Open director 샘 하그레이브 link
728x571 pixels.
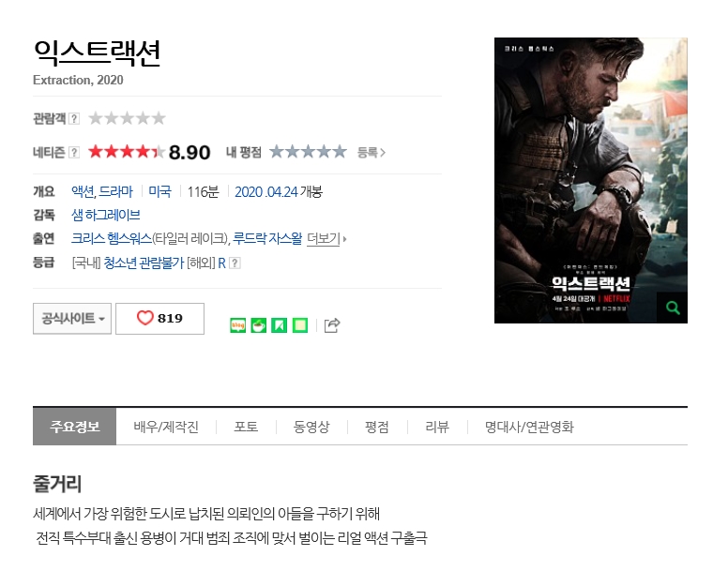click(105, 215)
